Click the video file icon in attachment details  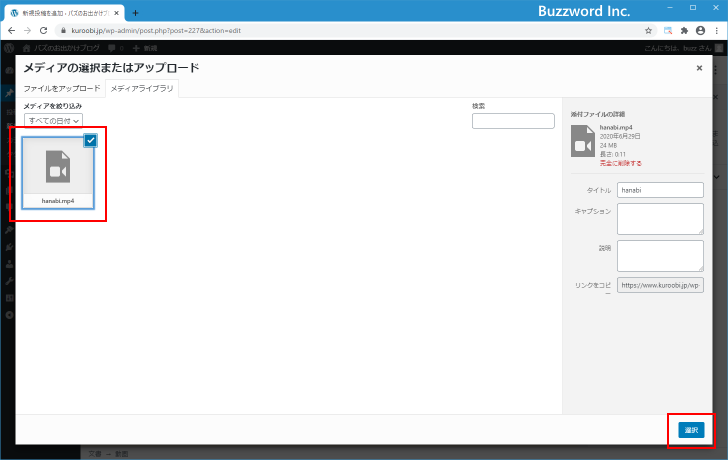point(582,142)
